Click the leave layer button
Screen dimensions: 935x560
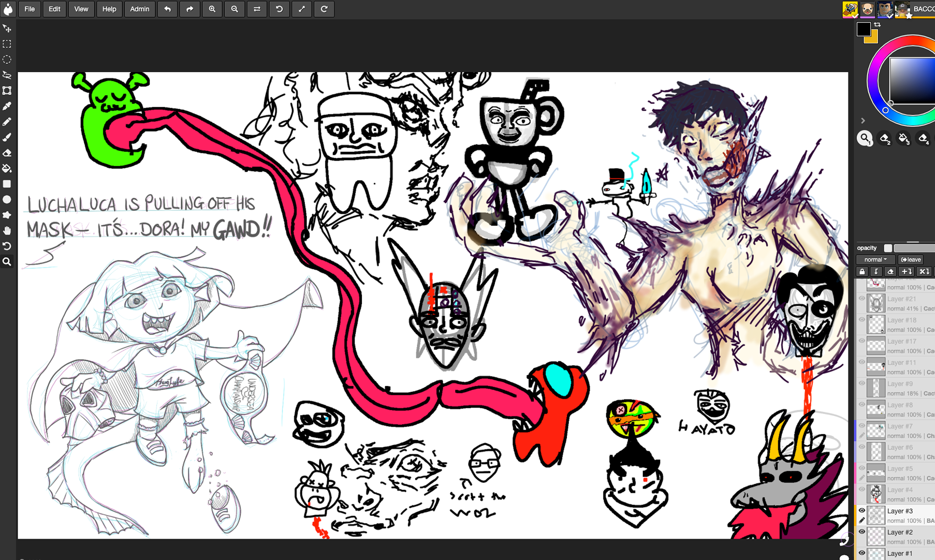point(911,260)
